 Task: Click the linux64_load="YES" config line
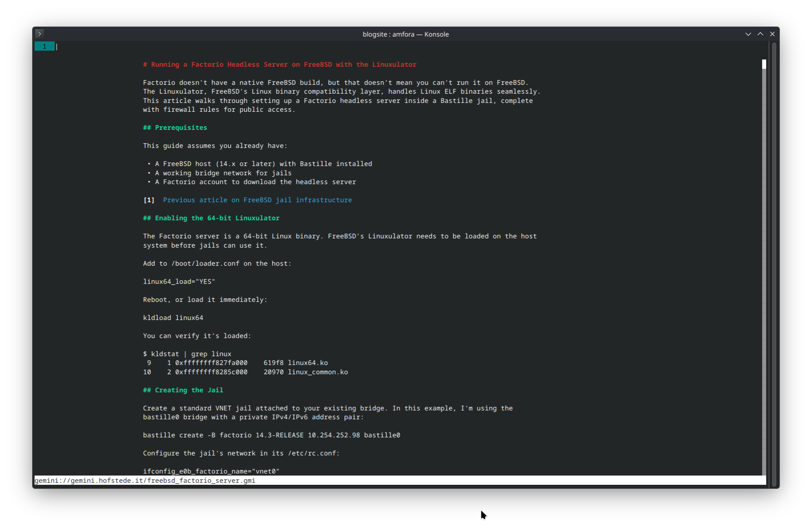(x=179, y=282)
